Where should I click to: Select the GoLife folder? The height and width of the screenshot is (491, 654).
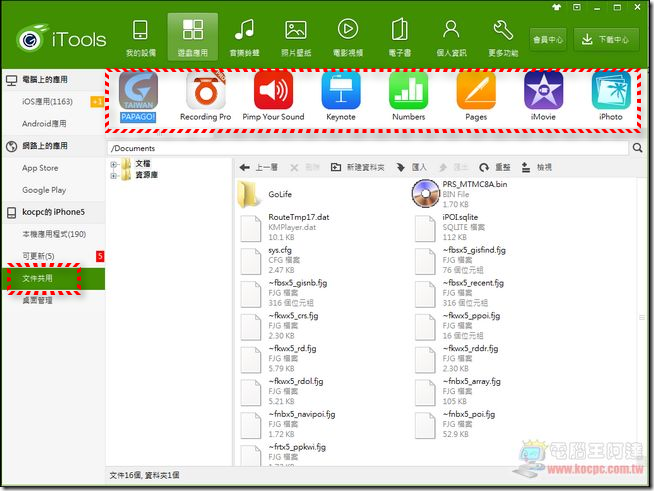265,194
